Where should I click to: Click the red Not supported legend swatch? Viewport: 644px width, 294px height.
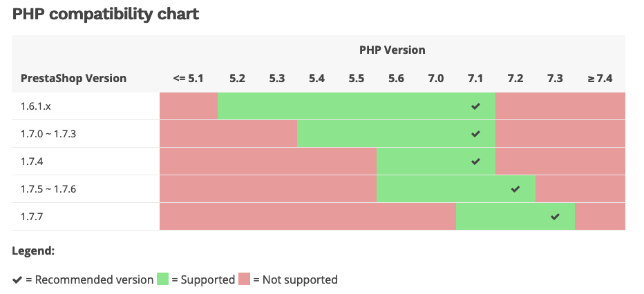click(245, 280)
